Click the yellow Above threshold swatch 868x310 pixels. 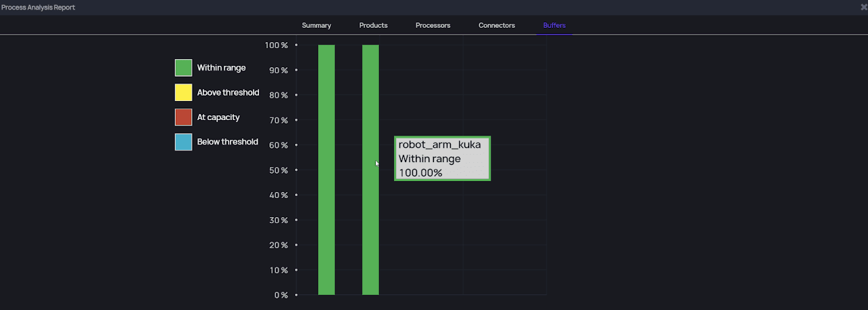tap(183, 92)
